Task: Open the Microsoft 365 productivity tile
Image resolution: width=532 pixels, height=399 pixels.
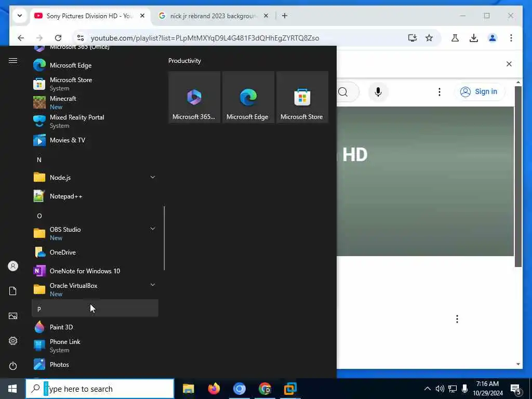Action: [x=194, y=97]
